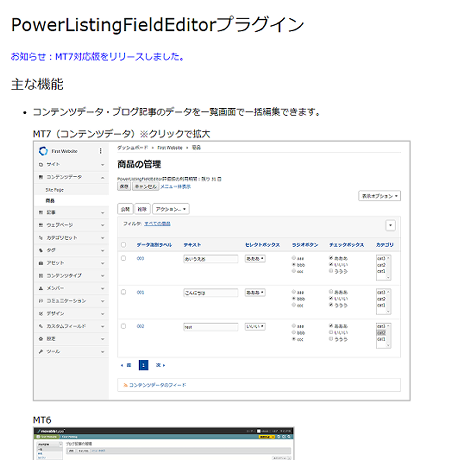
Task: Open item 003 link
Action: (x=140, y=259)
